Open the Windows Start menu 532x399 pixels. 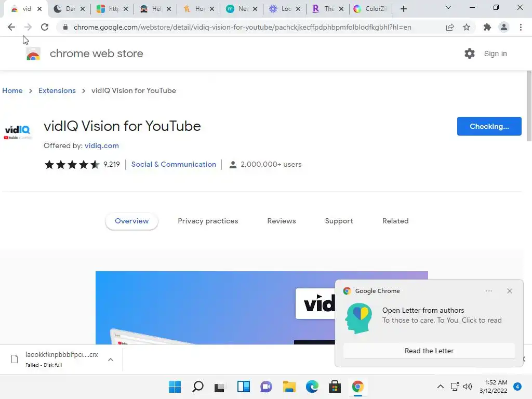pyautogui.click(x=175, y=387)
